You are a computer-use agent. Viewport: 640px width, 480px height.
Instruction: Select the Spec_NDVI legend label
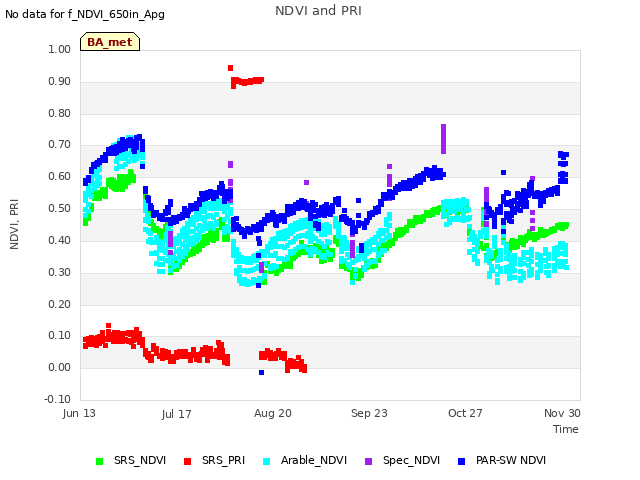[411, 460]
